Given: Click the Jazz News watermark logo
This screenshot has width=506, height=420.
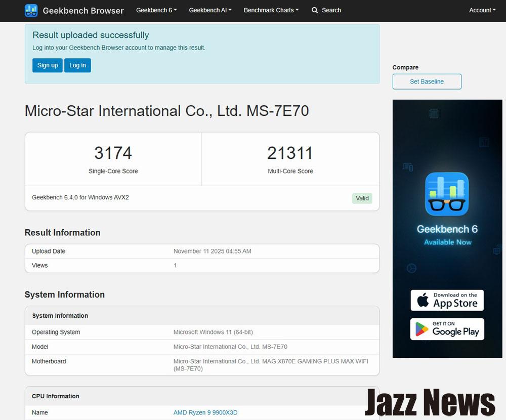Looking at the screenshot, I should coord(430,402).
